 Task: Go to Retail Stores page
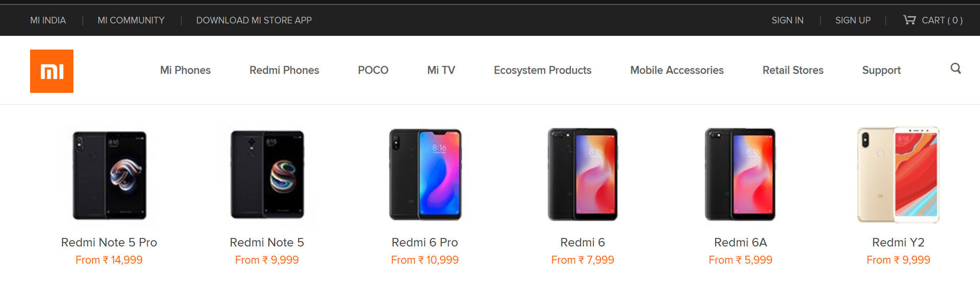[793, 70]
